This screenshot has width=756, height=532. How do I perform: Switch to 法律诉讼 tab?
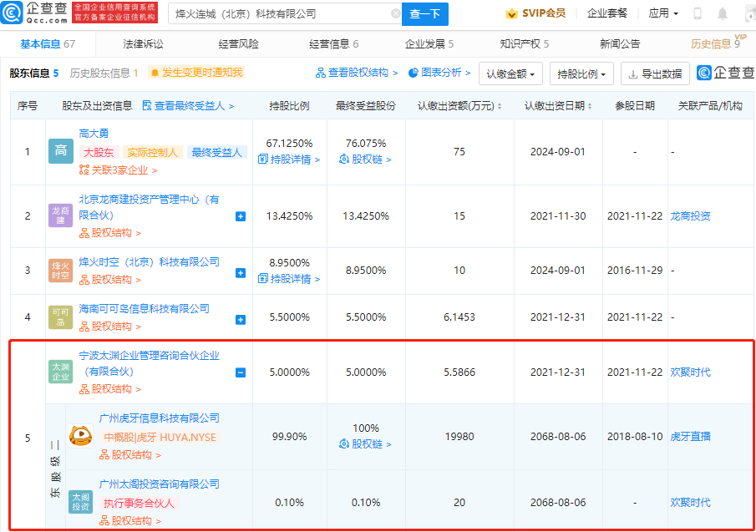coord(143,44)
